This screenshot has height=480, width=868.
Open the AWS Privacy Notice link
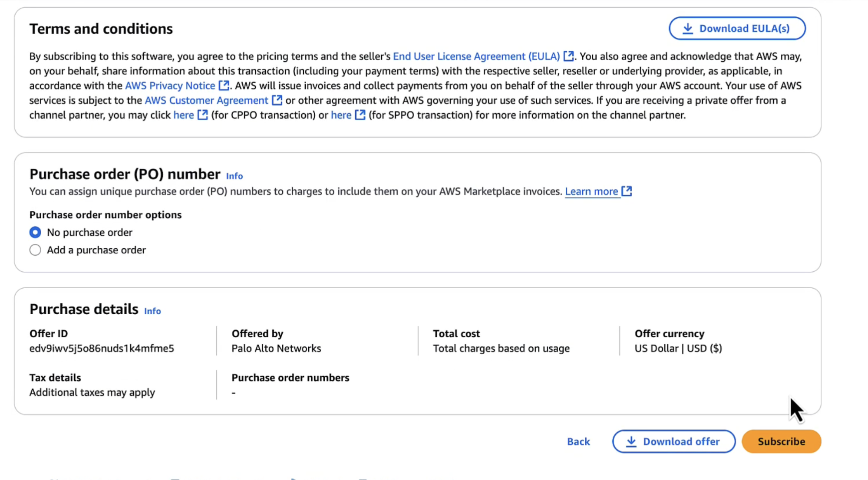point(170,85)
